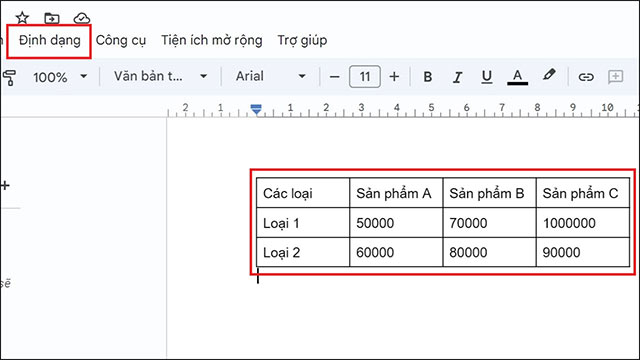Viewport: 640px width, 360px height.
Task: Click the cell containing 1000000
Action: point(583,223)
